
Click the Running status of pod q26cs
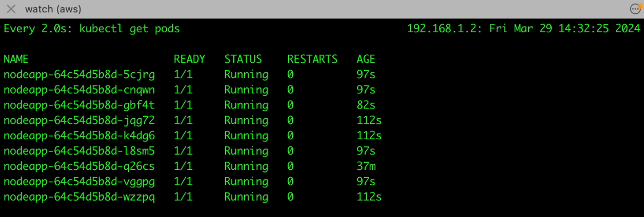(246, 167)
